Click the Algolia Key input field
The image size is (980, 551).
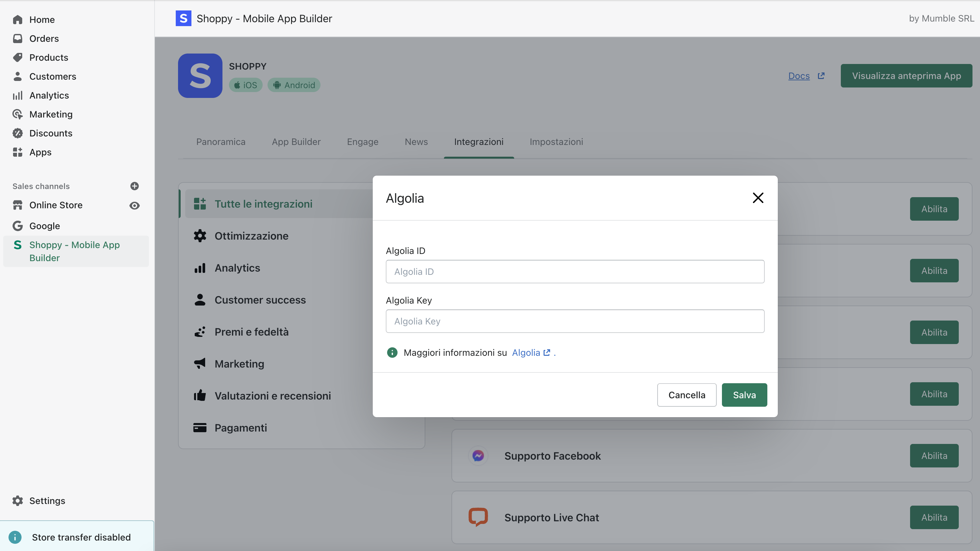(575, 321)
